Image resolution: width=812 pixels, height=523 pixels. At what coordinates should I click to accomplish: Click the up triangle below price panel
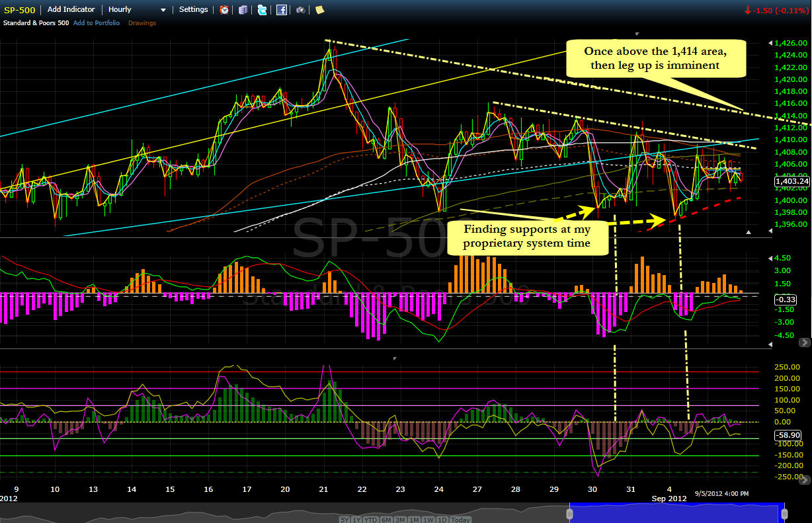click(749, 232)
